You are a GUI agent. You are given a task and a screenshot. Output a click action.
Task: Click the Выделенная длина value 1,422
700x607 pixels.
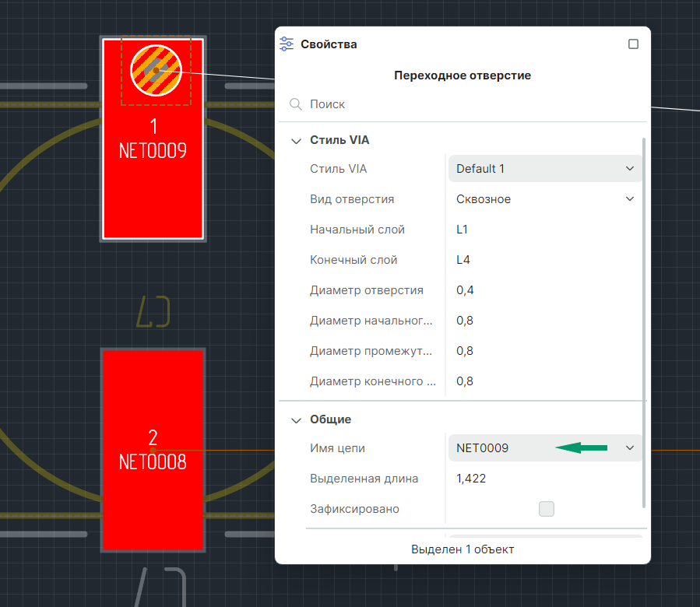tap(471, 479)
